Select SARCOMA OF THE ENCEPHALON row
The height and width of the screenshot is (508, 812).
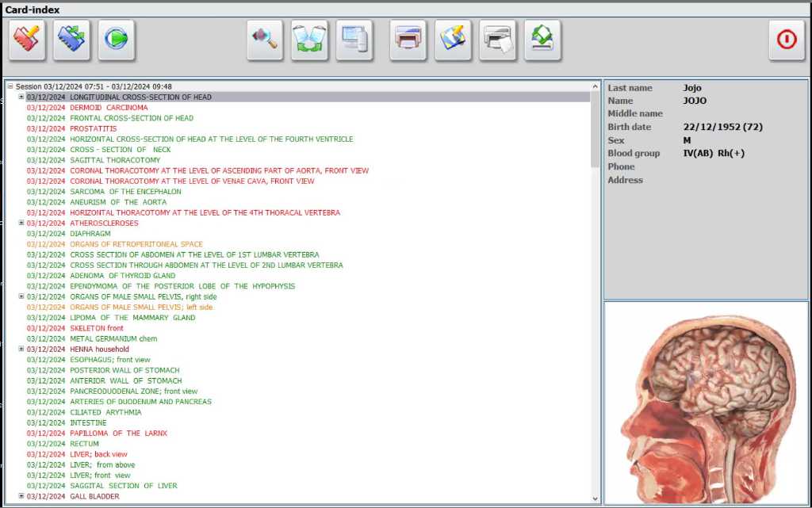click(x=104, y=192)
